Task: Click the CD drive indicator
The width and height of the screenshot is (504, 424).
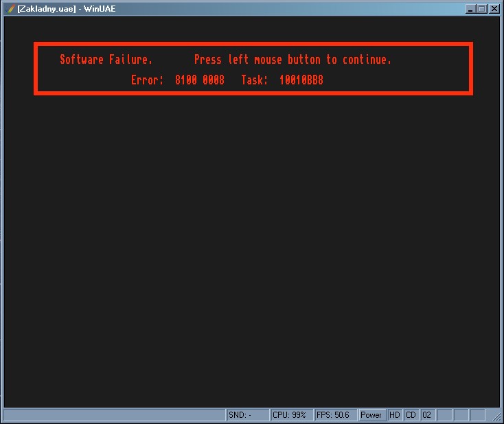Action: [x=411, y=415]
